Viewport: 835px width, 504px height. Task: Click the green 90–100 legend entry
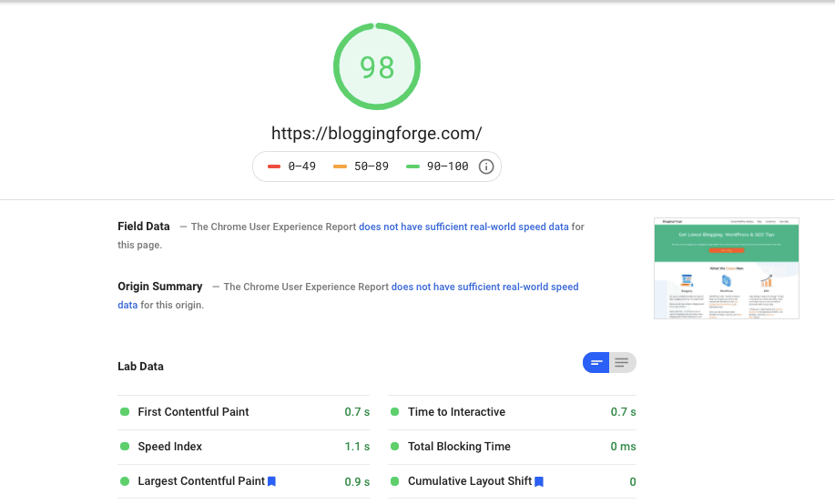[437, 166]
